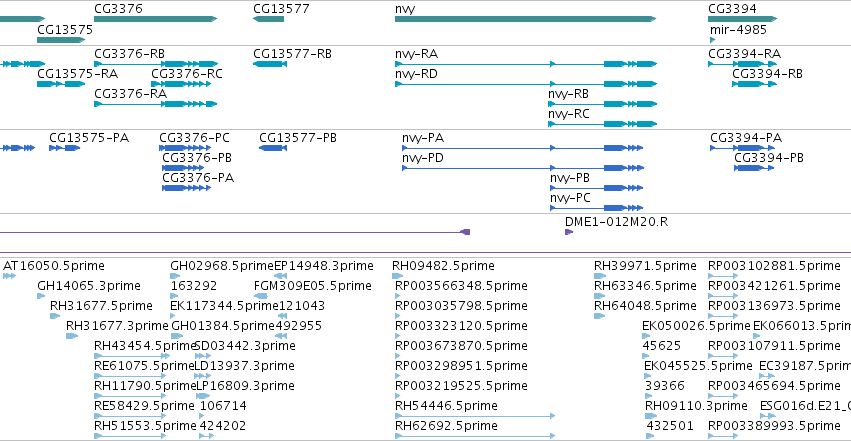This screenshot has width=851, height=441.
Task: Select the CG3376 gene label
Action: [x=118, y=9]
